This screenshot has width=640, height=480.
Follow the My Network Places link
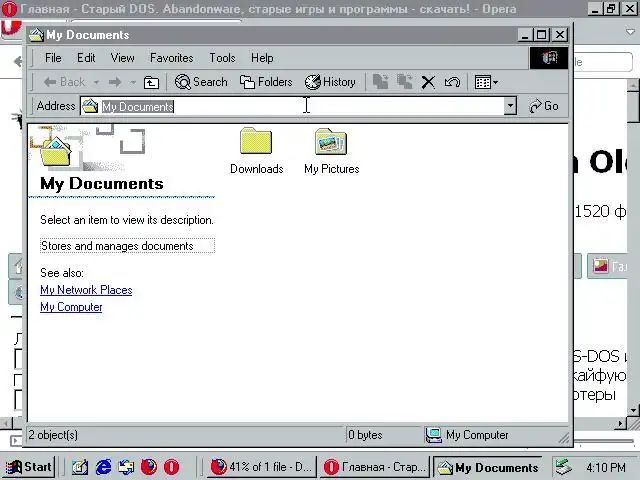click(x=86, y=290)
